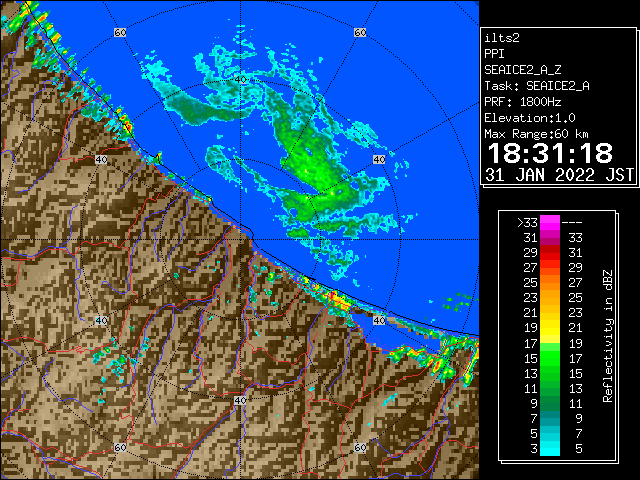640x480 pixels.
Task: Select the '31 JAN 2022 JST' date
Action: coord(559,175)
